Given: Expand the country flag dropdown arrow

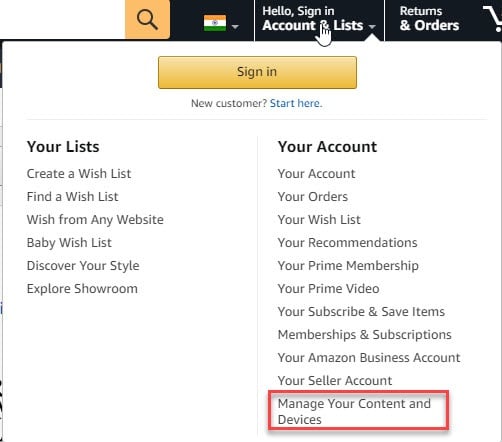Looking at the screenshot, I should (235, 27).
